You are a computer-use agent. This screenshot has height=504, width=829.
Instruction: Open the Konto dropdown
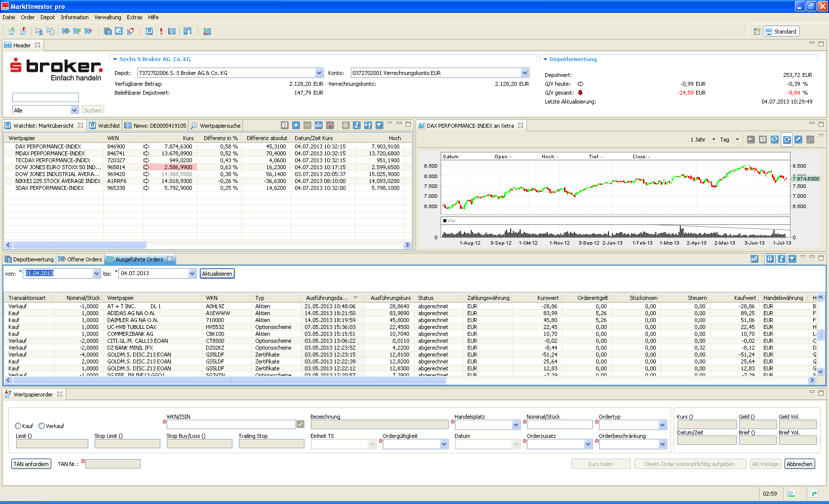pyautogui.click(x=525, y=73)
